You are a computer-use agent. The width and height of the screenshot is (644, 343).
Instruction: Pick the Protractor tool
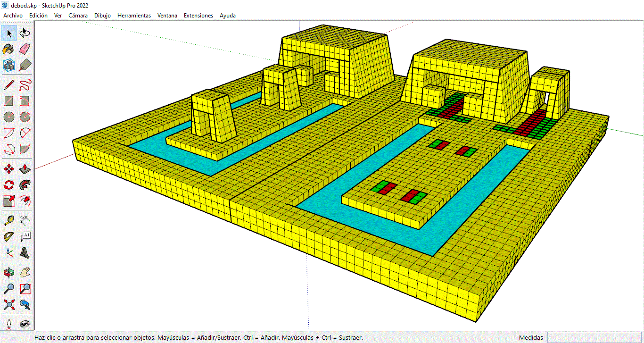(9, 236)
